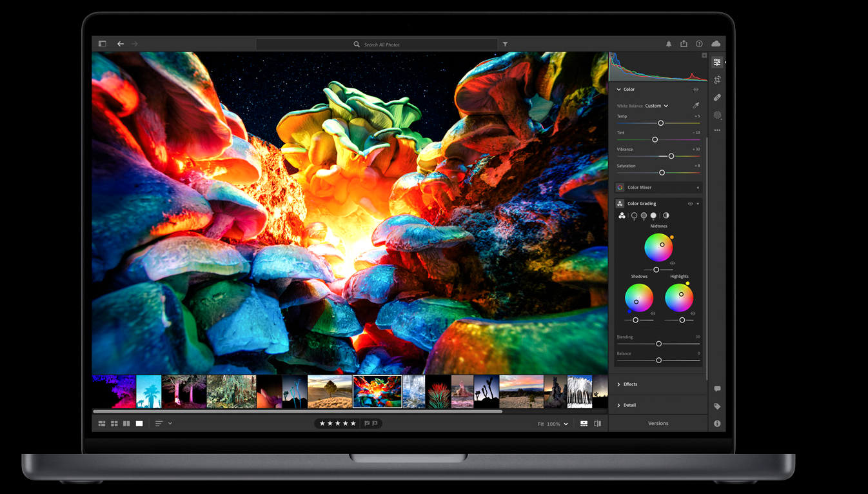Open the Fit 100% zoom dropdown

point(553,424)
